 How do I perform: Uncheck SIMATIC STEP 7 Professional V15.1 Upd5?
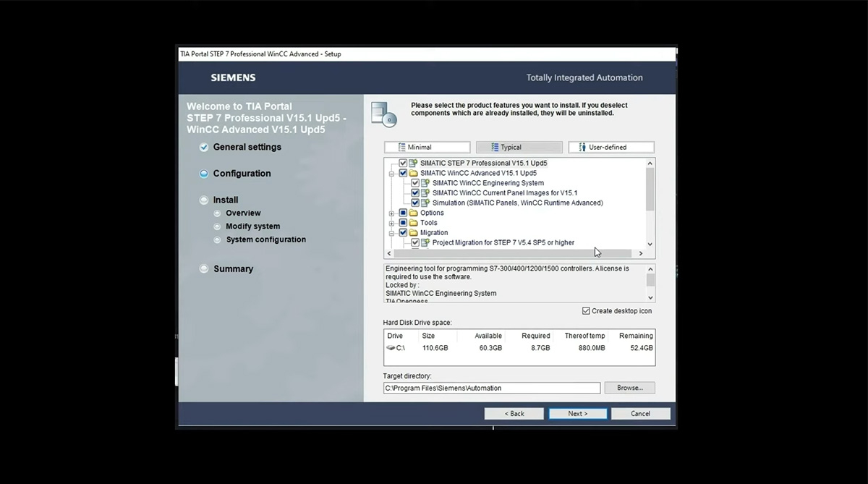click(x=403, y=163)
